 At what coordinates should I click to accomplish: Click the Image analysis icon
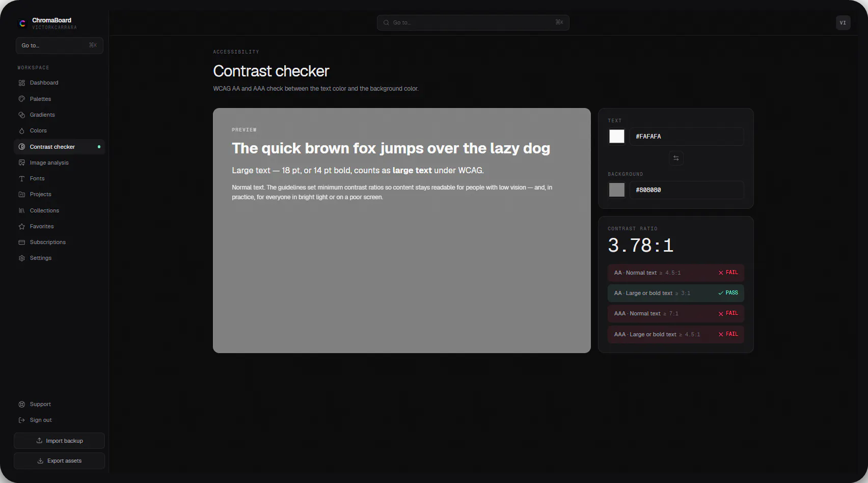(x=21, y=163)
